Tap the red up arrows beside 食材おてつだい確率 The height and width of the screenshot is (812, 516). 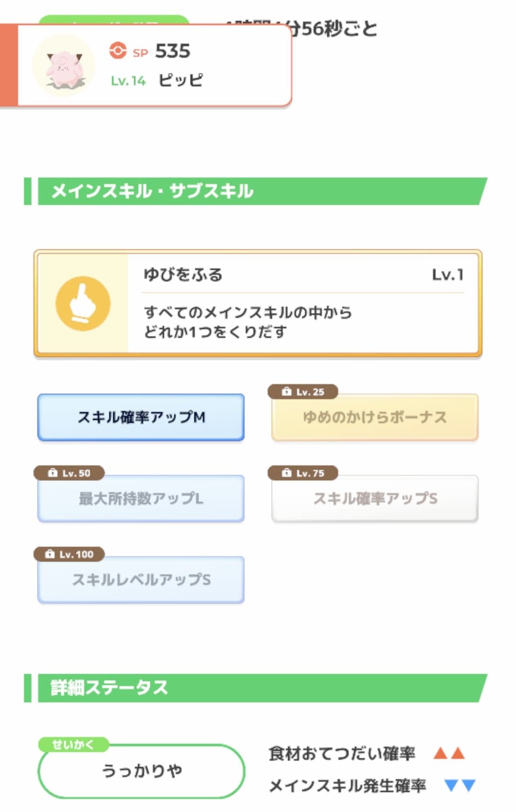[449, 753]
